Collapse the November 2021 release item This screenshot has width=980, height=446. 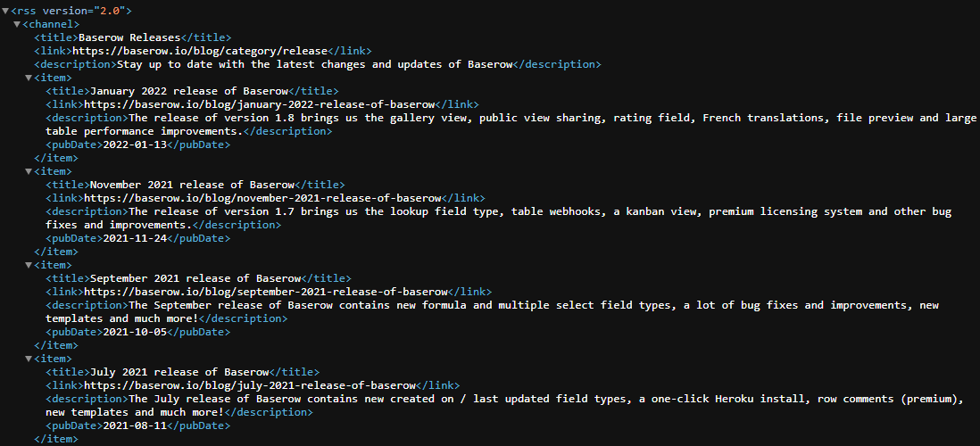click(29, 171)
